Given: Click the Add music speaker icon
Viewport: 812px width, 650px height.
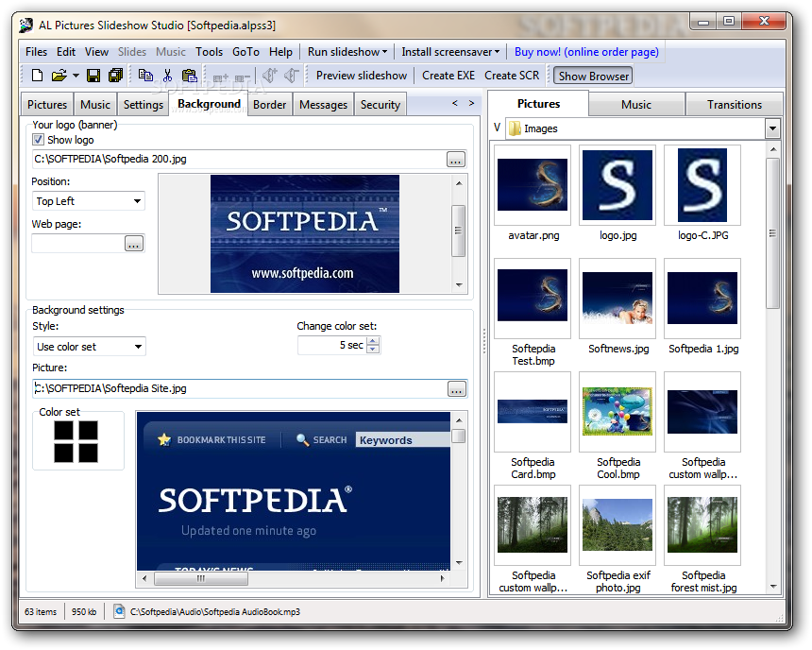Looking at the screenshot, I should (x=269, y=76).
